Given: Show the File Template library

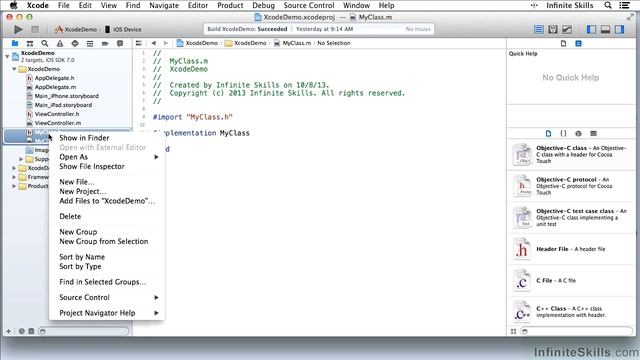Looking at the screenshot, I should pos(548,133).
